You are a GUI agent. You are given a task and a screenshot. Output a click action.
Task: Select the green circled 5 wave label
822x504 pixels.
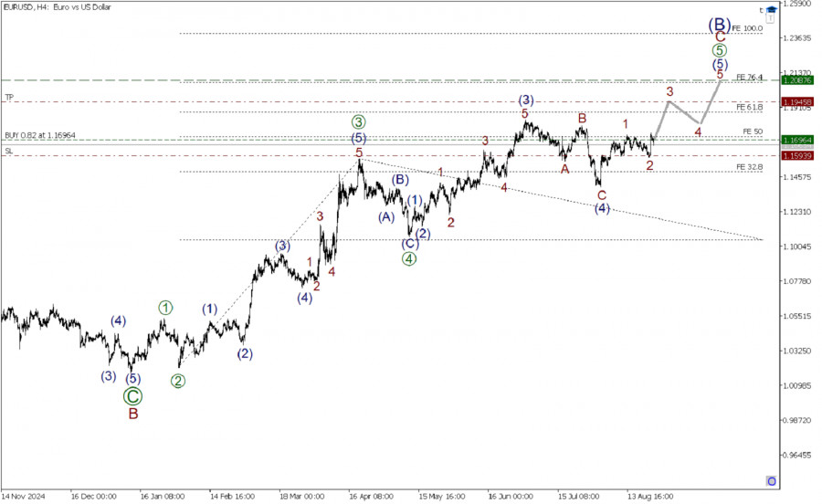[x=720, y=51]
